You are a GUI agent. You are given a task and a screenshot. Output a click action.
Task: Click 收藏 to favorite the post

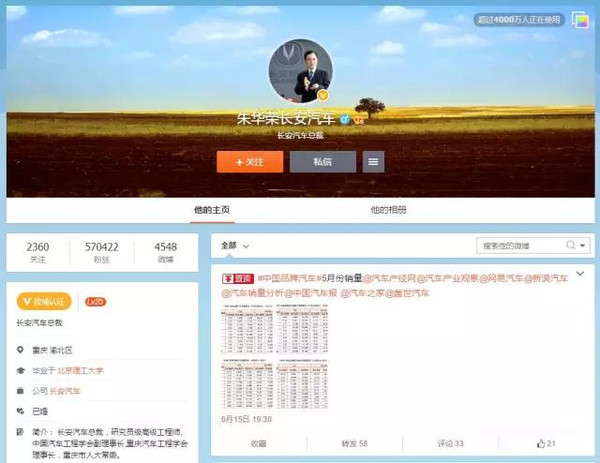point(259,443)
